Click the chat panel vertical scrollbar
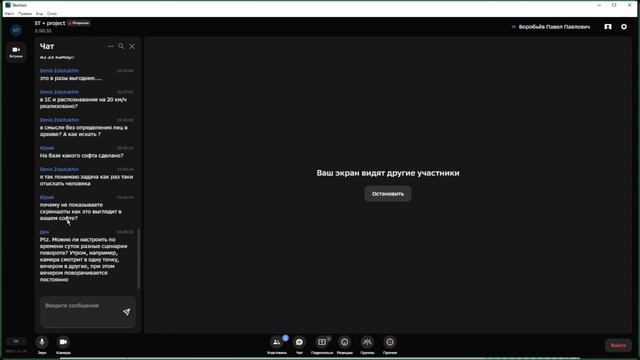The image size is (640, 360). 138,259
